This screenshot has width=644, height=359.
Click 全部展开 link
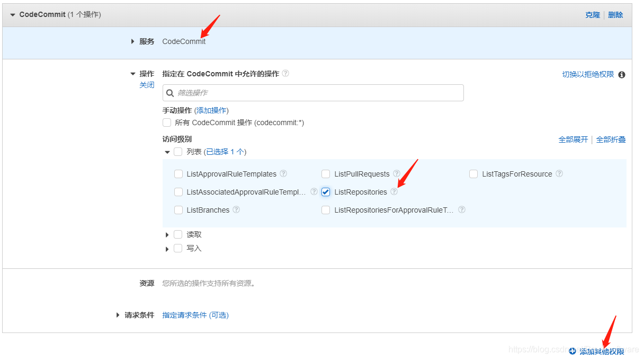(573, 139)
